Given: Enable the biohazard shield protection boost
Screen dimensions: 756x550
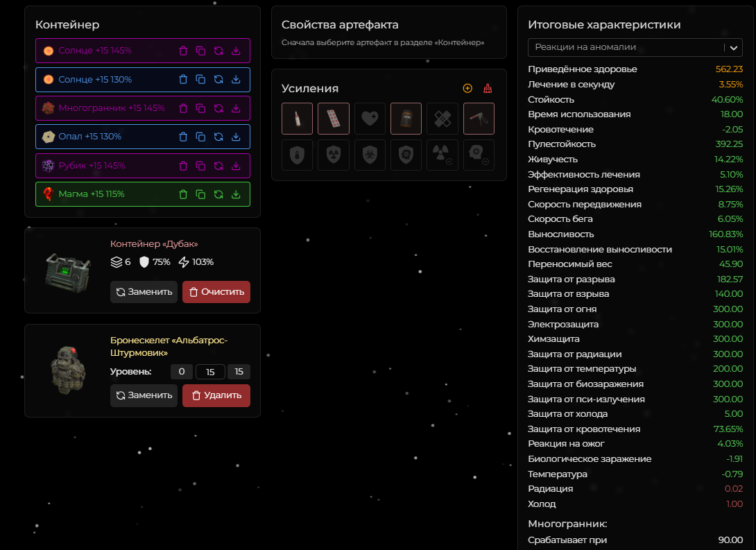Looking at the screenshot, I should 370,155.
